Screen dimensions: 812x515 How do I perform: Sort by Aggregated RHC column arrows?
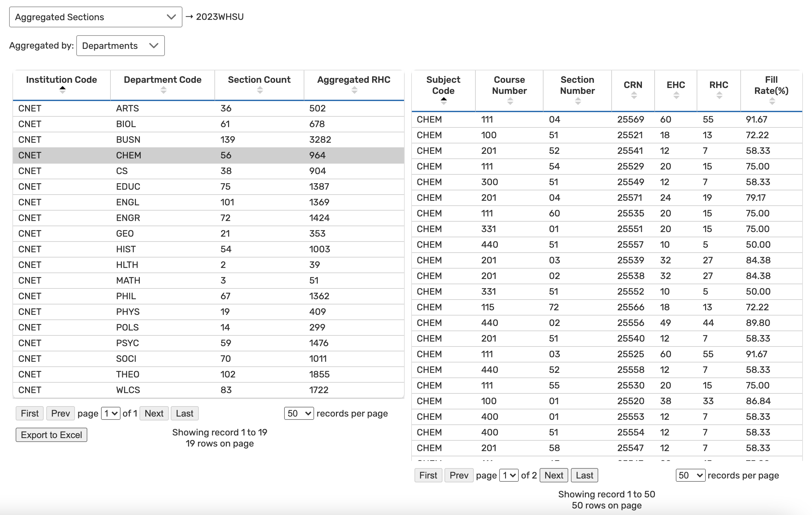click(354, 90)
